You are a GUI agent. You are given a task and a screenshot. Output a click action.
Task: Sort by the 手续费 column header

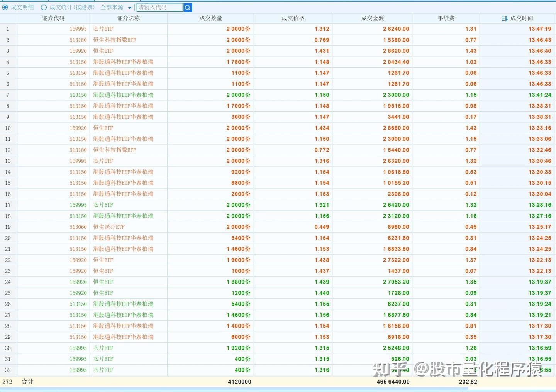[x=446, y=18]
